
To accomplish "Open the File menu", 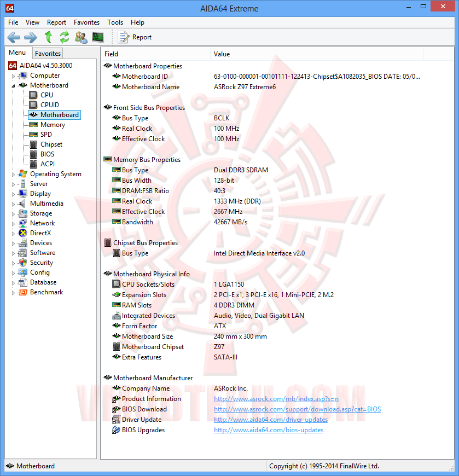I will 13,22.
